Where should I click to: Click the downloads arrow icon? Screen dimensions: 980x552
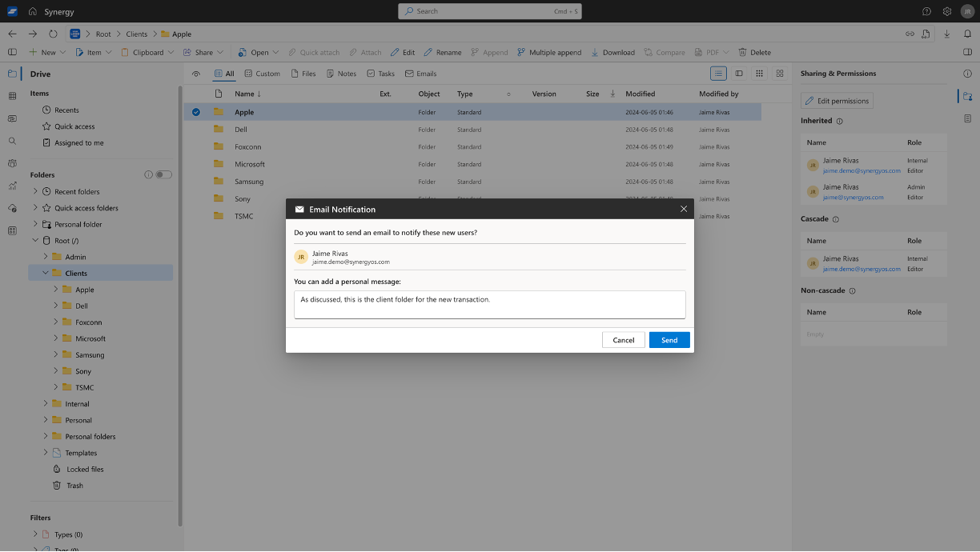click(947, 34)
